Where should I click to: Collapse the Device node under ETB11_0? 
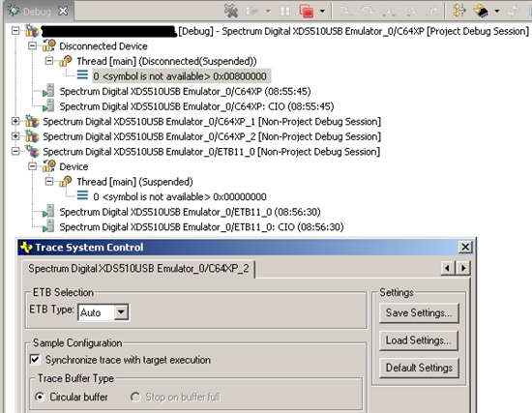click(32, 166)
